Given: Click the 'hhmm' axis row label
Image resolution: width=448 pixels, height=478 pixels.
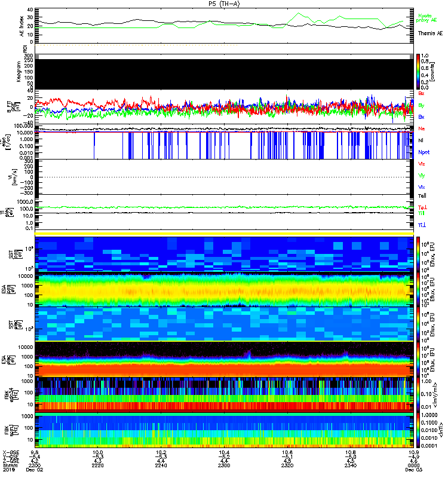Looking at the screenshot, I should (x=10, y=465).
